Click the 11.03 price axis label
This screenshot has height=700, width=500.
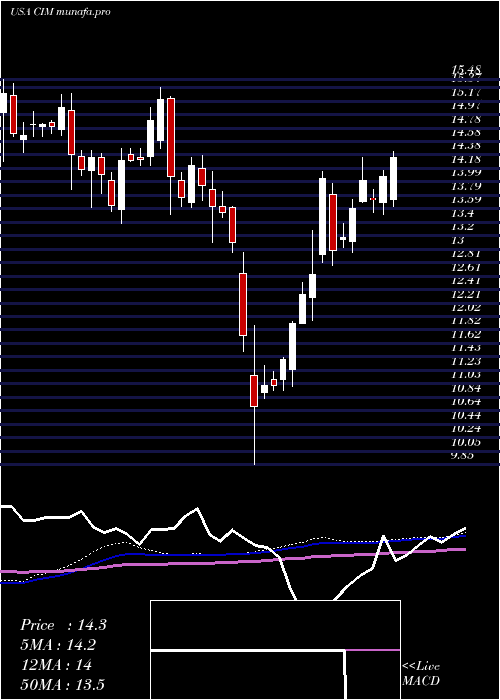[x=466, y=375]
